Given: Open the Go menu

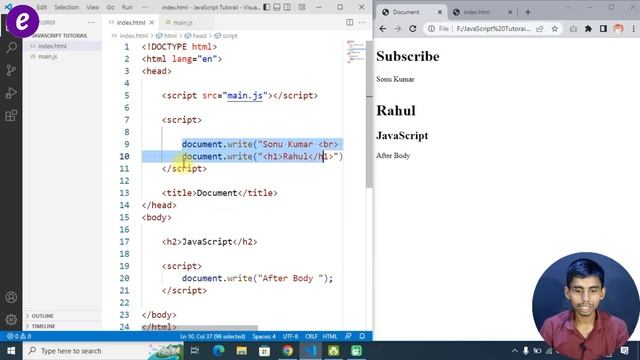Looking at the screenshot, I should tap(111, 7).
